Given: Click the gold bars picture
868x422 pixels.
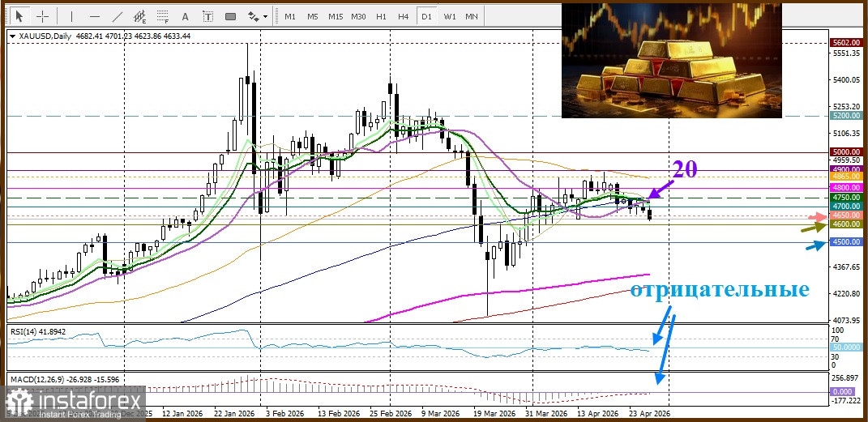Looking at the screenshot, I should 672,60.
